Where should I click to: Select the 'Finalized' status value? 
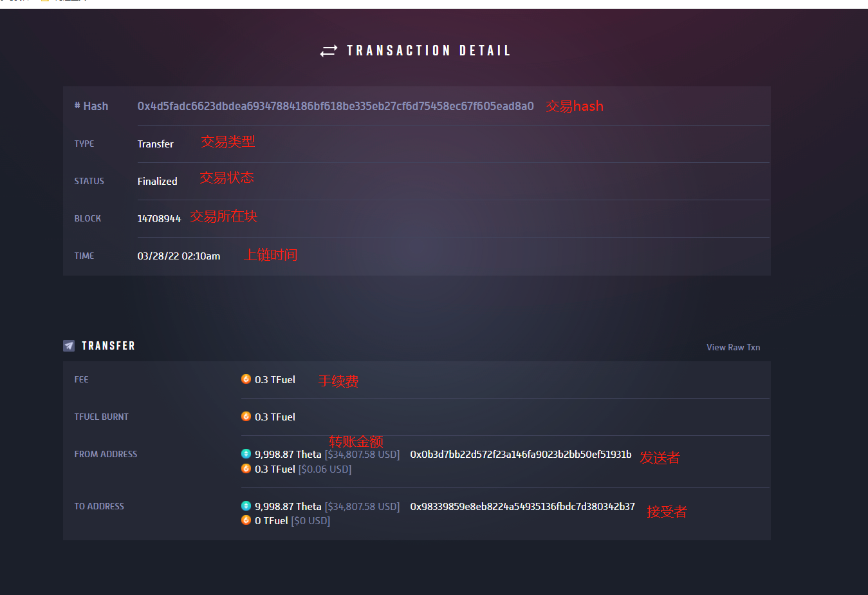point(157,182)
